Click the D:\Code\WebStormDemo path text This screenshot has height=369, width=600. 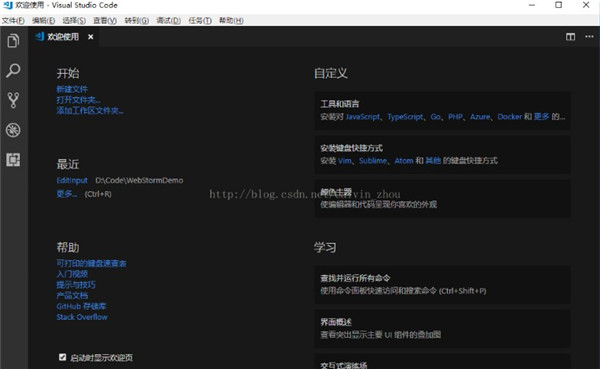click(139, 180)
